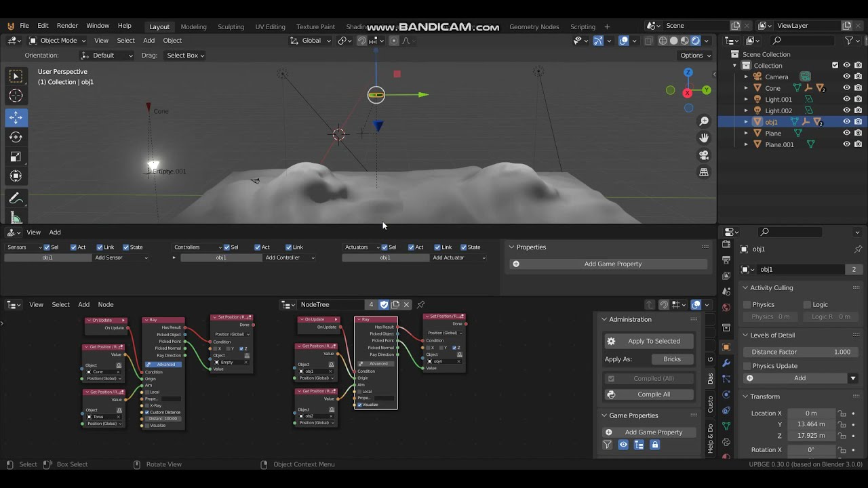Click Location Y value field
This screenshot has height=488, width=868.
[811, 424]
